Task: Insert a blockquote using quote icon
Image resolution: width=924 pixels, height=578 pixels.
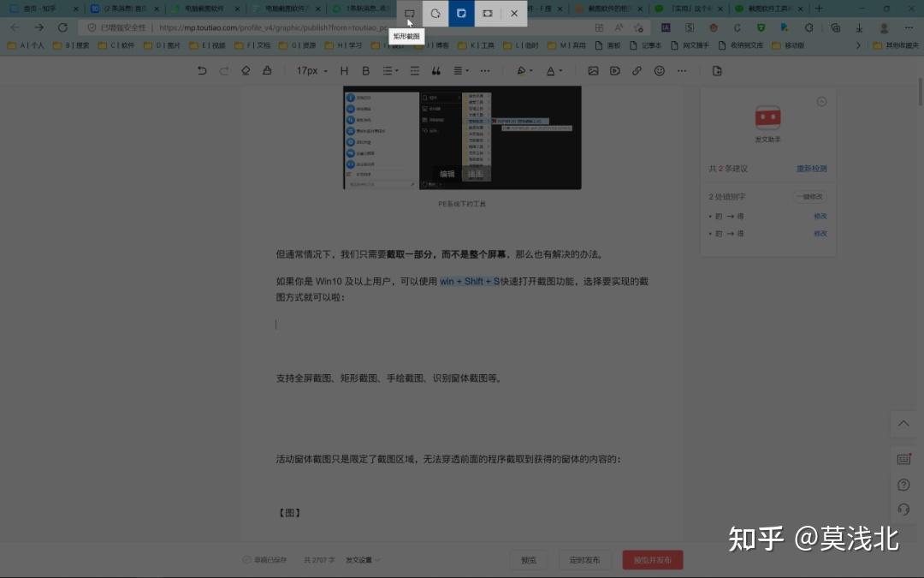Action: (x=436, y=71)
